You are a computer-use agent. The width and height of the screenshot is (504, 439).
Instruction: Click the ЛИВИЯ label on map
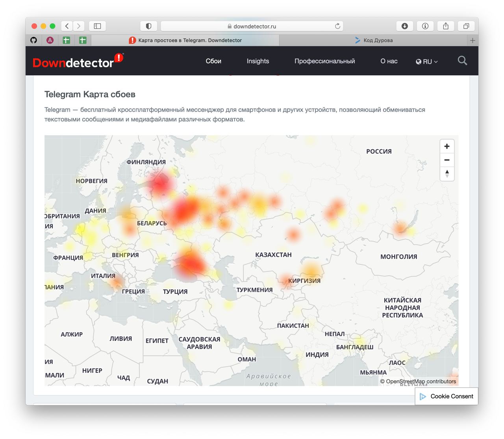(x=121, y=339)
